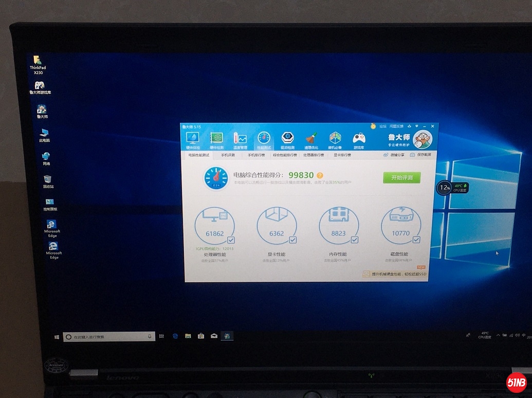Open the 装机必备 essential software icon
Image resolution: width=532 pixels, height=398 pixels.
(335, 139)
